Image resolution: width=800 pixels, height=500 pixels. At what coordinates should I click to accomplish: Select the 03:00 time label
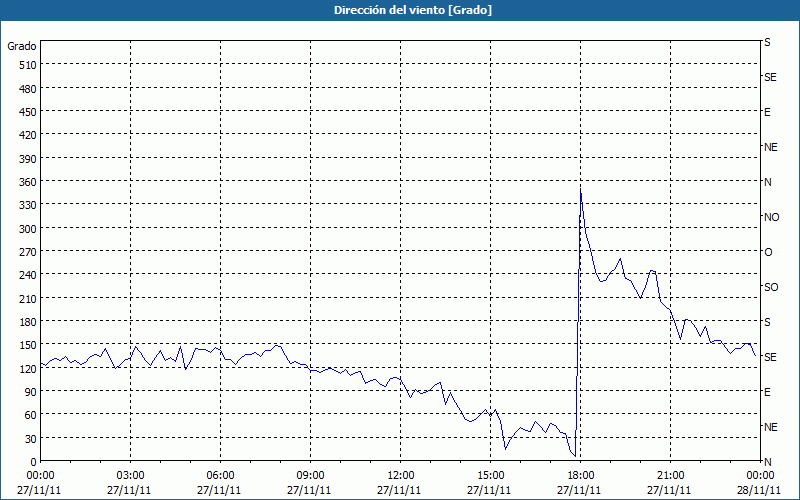point(130,476)
